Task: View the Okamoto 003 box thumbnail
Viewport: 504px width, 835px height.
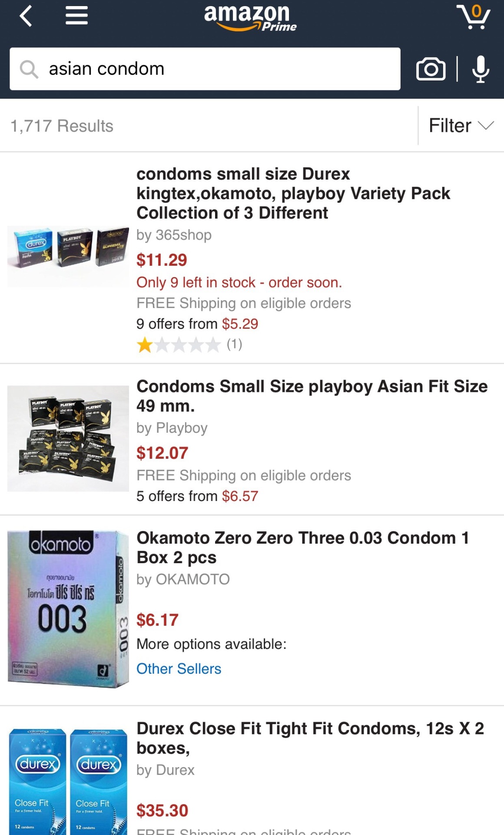Action: [x=68, y=609]
